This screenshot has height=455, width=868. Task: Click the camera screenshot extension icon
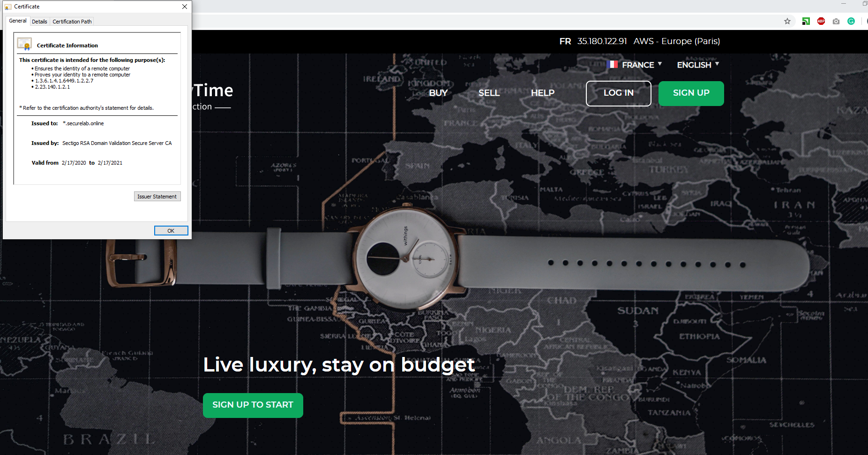pyautogui.click(x=836, y=21)
